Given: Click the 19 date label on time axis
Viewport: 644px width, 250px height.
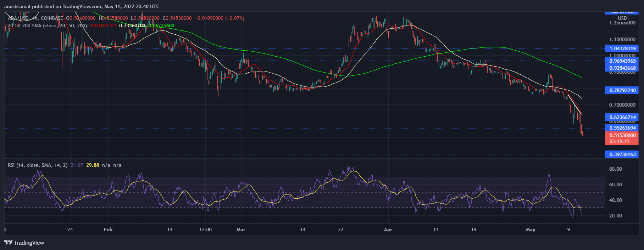Looking at the screenshot, I should pyautogui.click(x=474, y=229).
